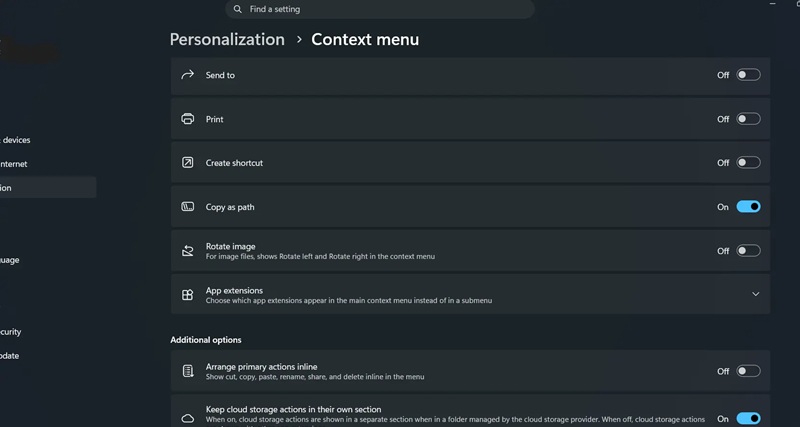Turn on the Print toggle

748,119
